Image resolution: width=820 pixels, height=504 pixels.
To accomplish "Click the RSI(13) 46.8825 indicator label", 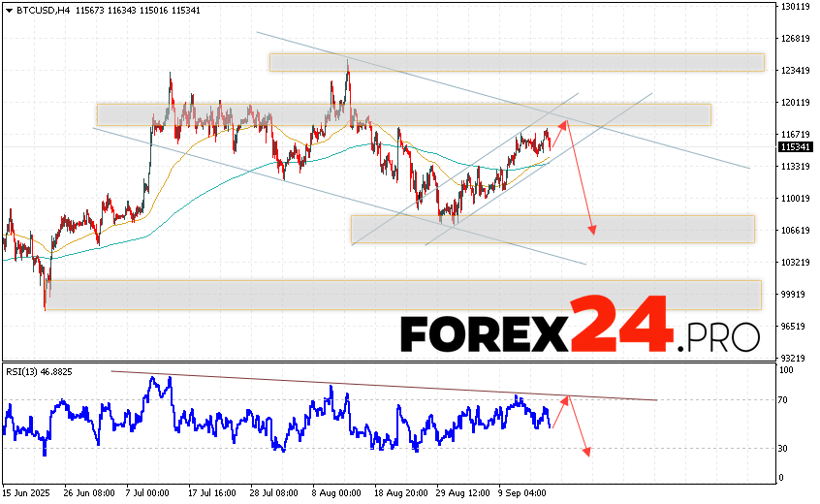I will 39,371.
